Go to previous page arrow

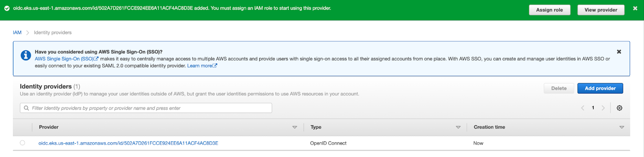coord(582,108)
